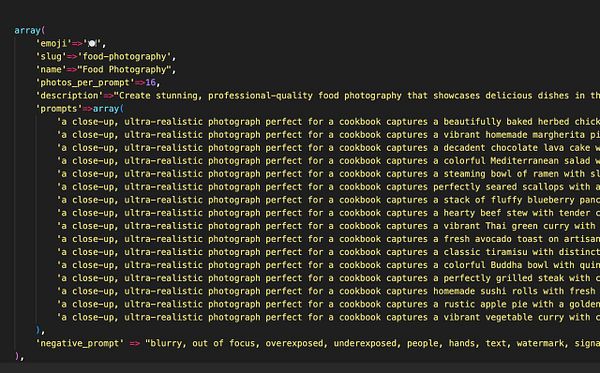Click the final closing '),' of outer array

pos(19,356)
